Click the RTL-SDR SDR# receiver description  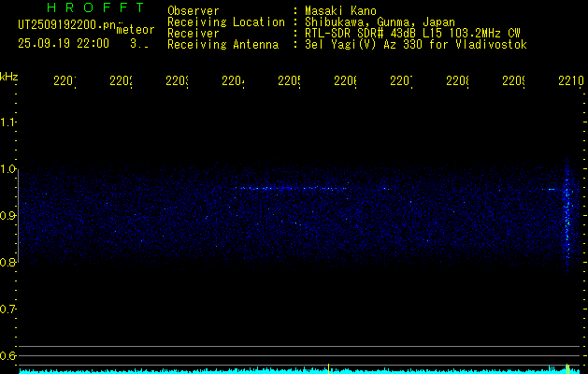[x=412, y=34]
